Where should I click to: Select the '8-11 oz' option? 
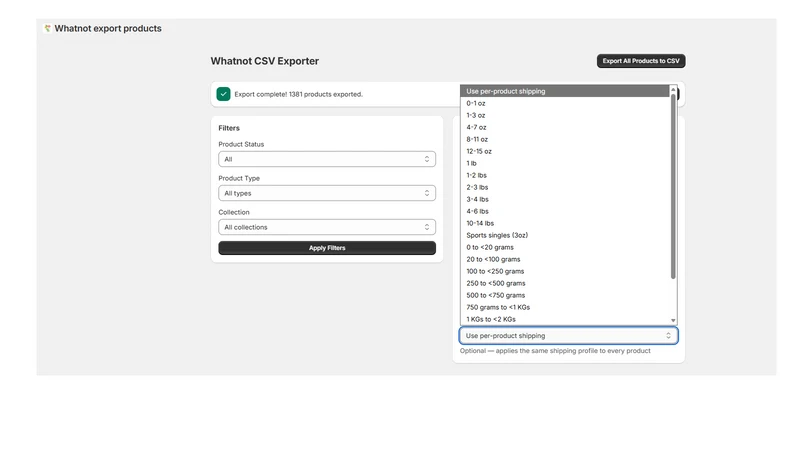point(565,139)
